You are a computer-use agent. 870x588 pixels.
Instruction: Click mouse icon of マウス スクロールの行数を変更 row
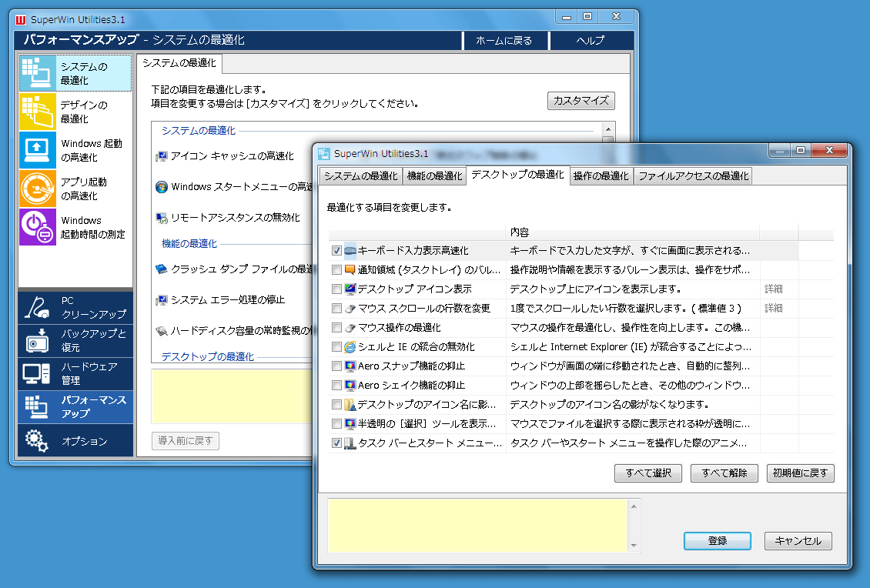(350, 309)
